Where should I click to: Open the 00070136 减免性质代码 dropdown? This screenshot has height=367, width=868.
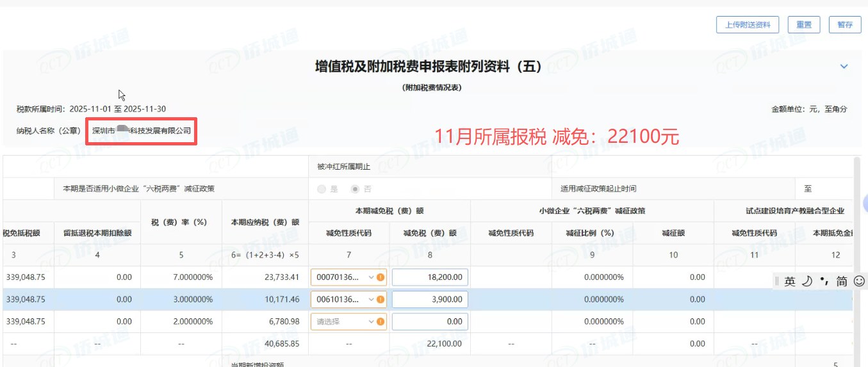click(x=348, y=277)
